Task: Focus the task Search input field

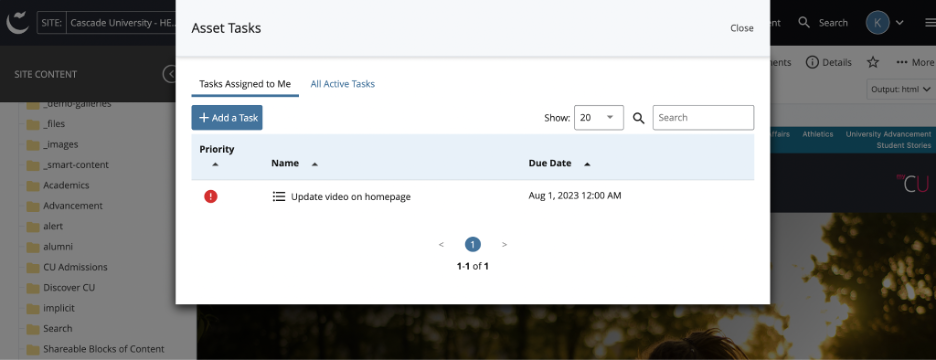Action: [x=703, y=118]
